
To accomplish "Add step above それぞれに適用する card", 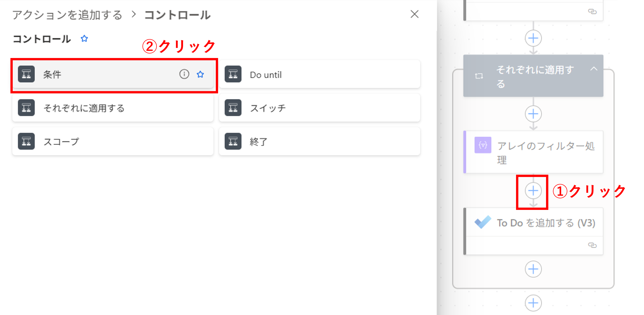I will 533,38.
